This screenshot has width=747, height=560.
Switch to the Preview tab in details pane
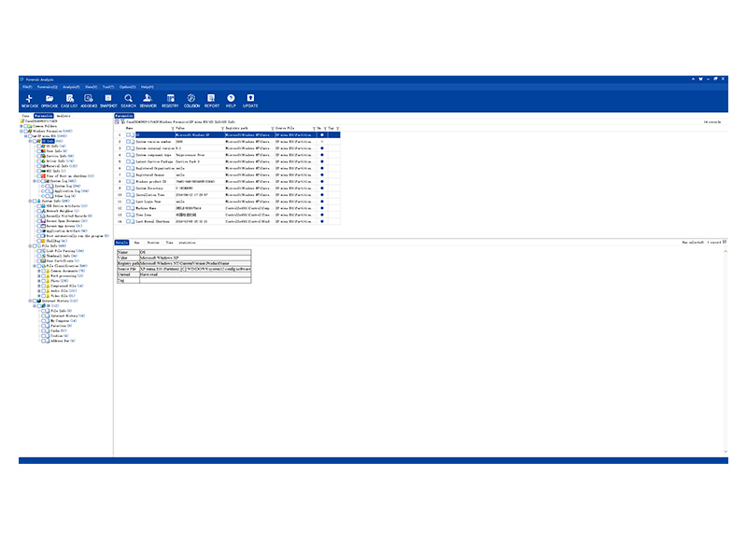tap(153, 243)
